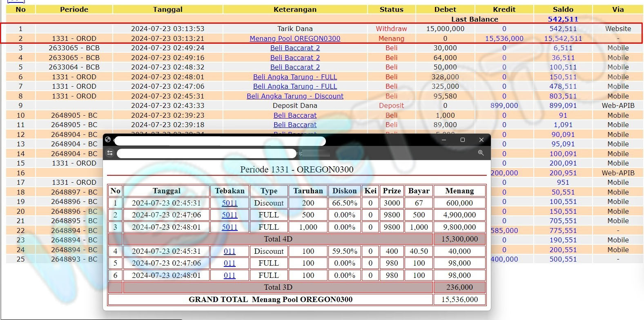Close the Periode 1331 popup window
Image resolution: width=644 pixels, height=320 pixels.
(x=481, y=140)
